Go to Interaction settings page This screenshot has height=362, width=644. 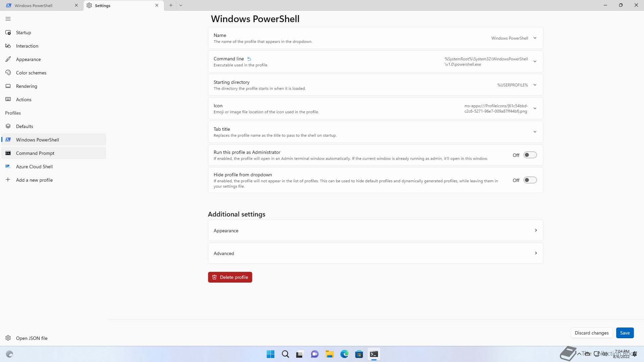(x=54, y=46)
